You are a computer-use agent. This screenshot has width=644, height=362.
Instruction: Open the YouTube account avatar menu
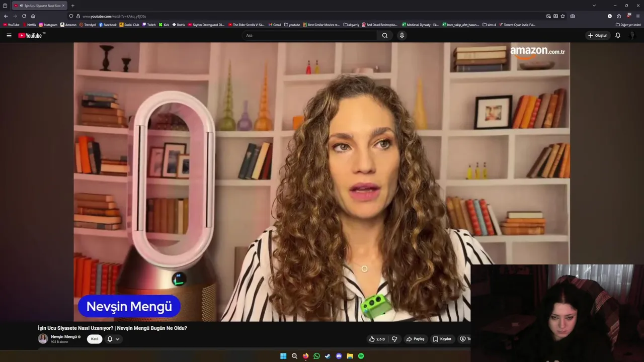pyautogui.click(x=631, y=35)
